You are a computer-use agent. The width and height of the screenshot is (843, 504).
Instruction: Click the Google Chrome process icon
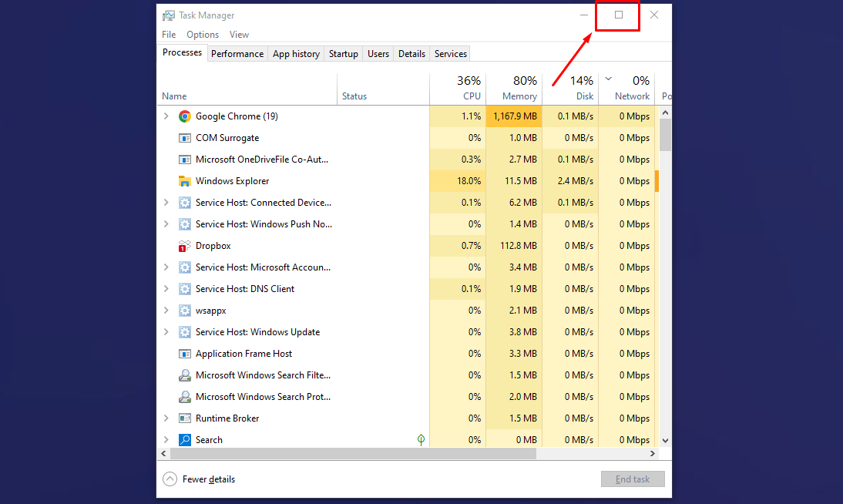coord(184,116)
